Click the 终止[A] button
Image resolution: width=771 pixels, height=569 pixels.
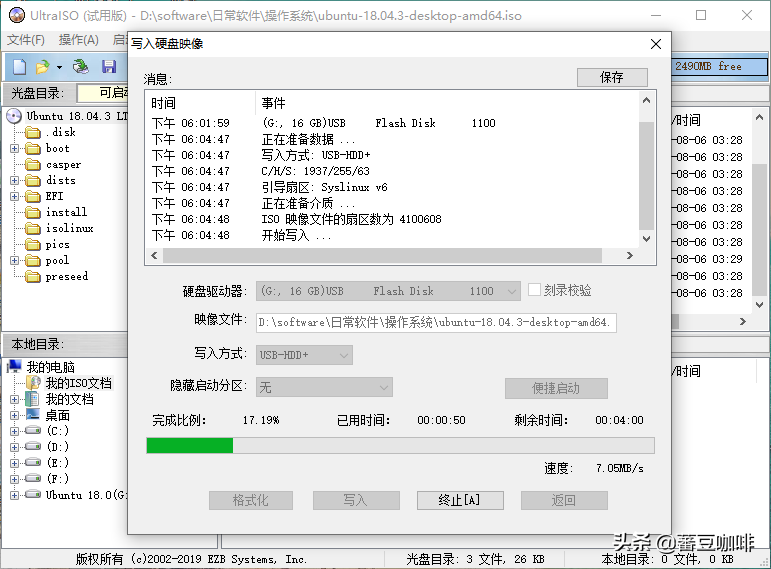(460, 501)
